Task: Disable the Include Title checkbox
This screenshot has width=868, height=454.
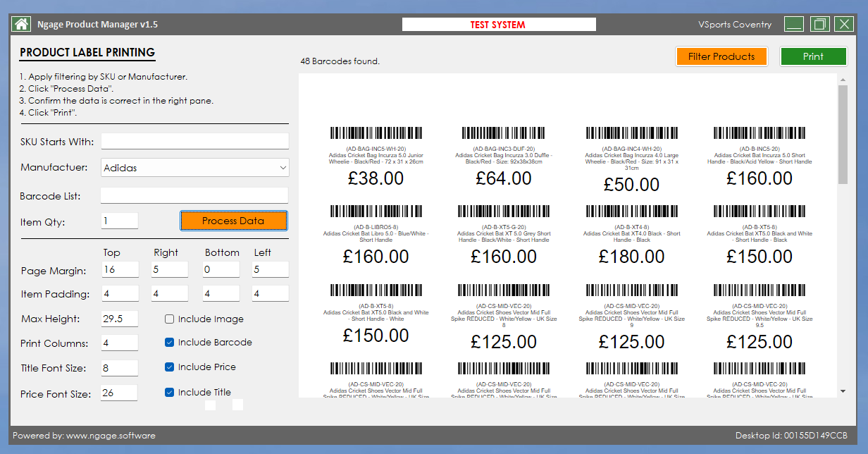Action: 169,392
